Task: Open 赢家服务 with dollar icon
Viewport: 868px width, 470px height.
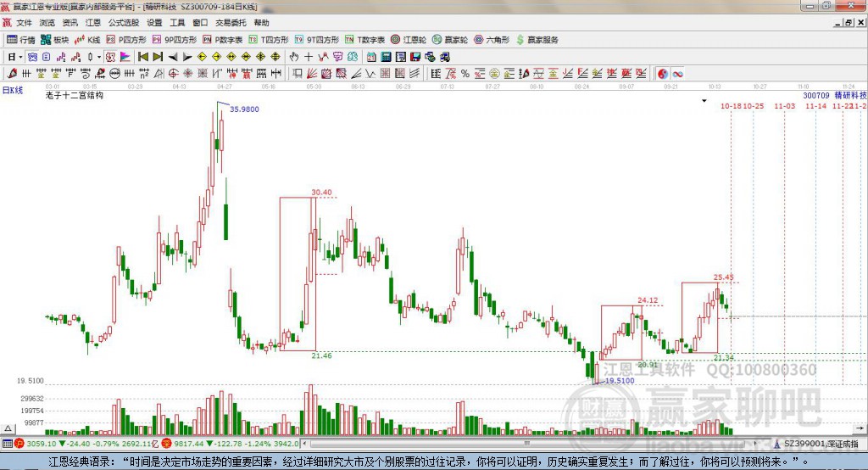Action: coord(537,40)
